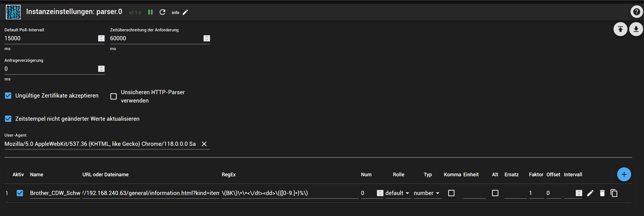Clear the User-Agent field
Screen dimensions: 644x216
203,144
